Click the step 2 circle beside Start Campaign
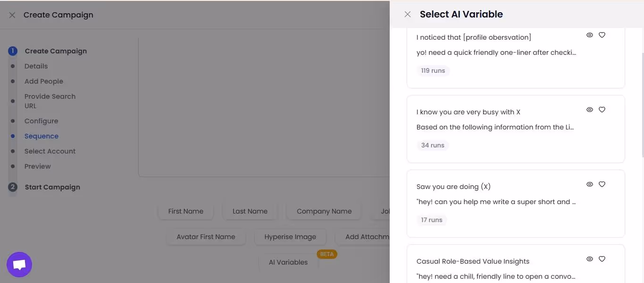The width and height of the screenshot is (644, 283). (12, 187)
